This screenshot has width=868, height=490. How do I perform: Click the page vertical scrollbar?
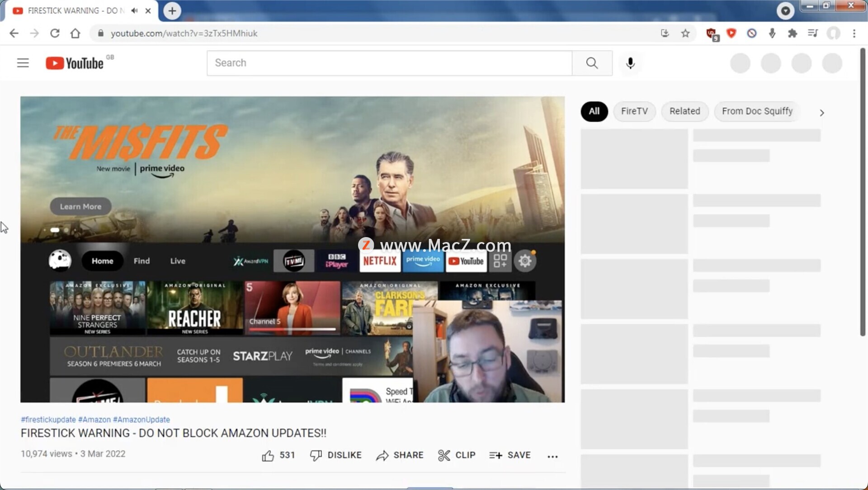[x=863, y=192]
